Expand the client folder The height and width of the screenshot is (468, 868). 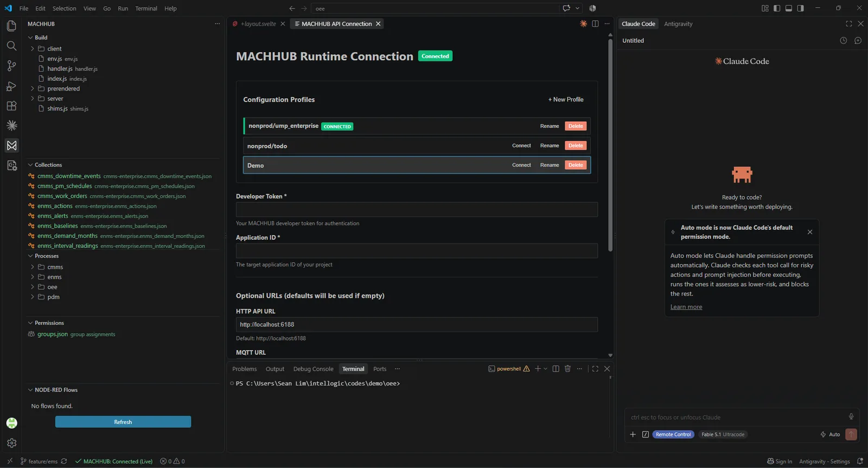(33, 49)
